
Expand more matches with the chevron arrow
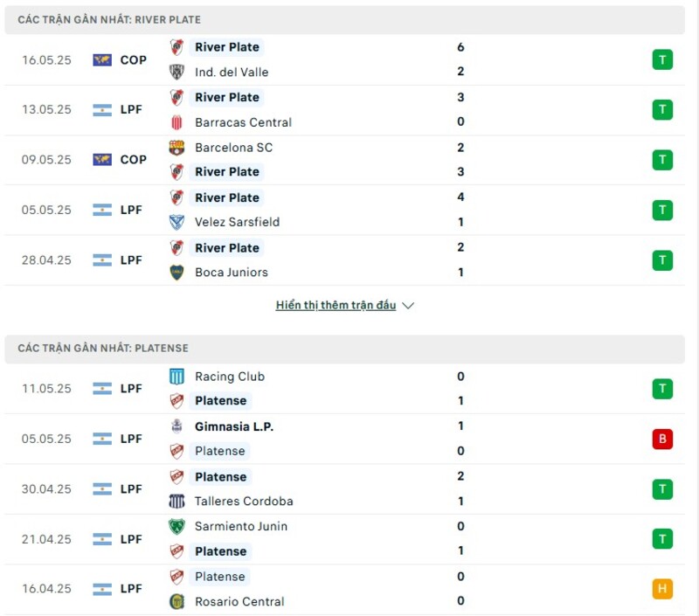click(x=408, y=306)
